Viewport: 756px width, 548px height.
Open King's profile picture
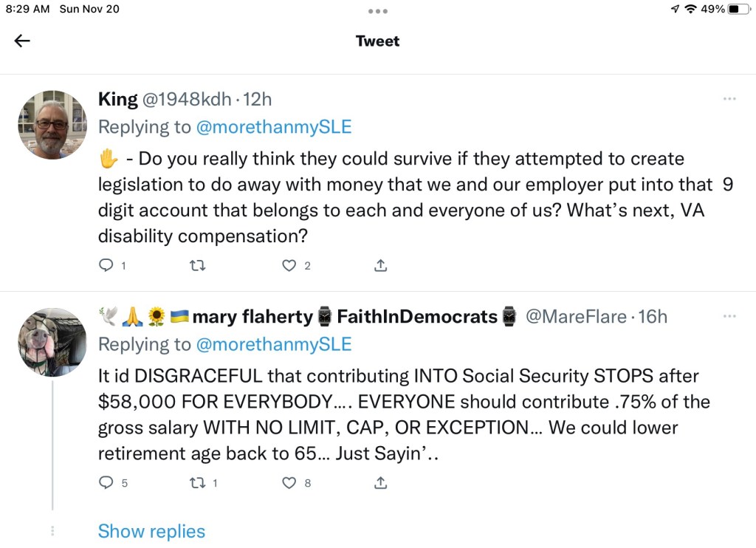(52, 125)
